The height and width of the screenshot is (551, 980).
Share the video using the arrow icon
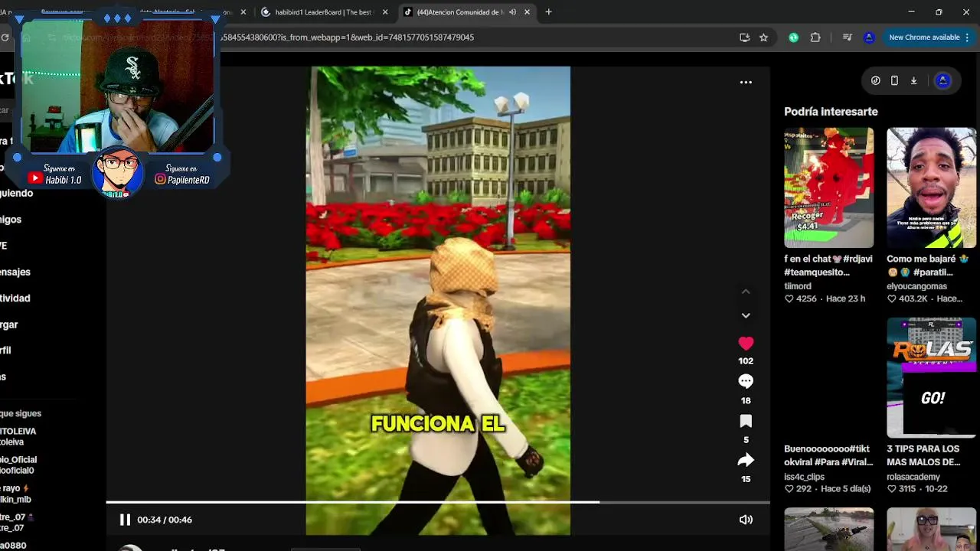pos(746,460)
